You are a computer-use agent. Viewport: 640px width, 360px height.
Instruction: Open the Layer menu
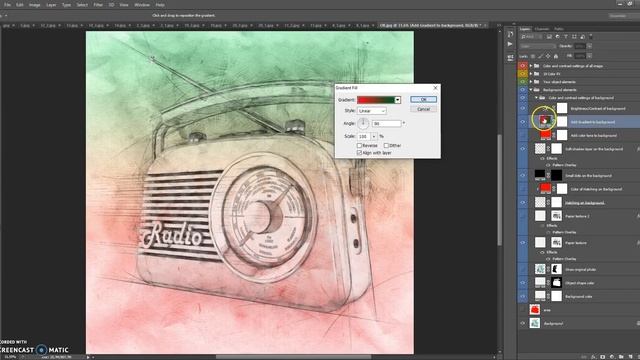click(51, 5)
